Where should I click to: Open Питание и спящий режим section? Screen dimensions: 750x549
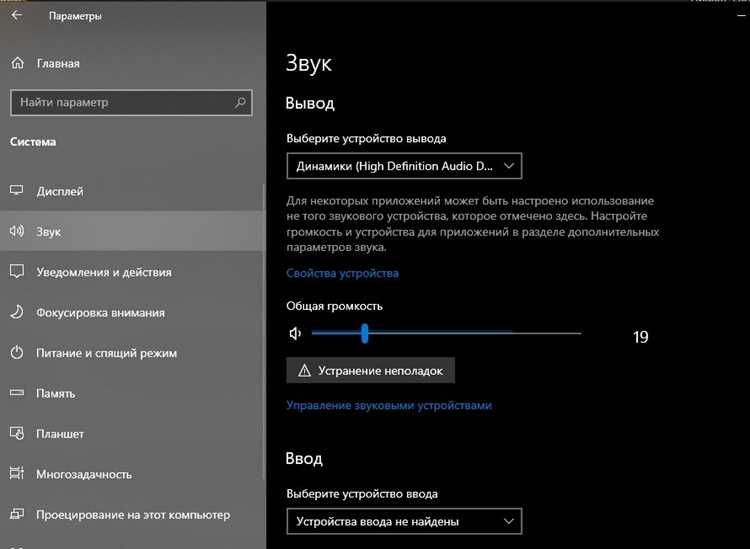(x=132, y=353)
